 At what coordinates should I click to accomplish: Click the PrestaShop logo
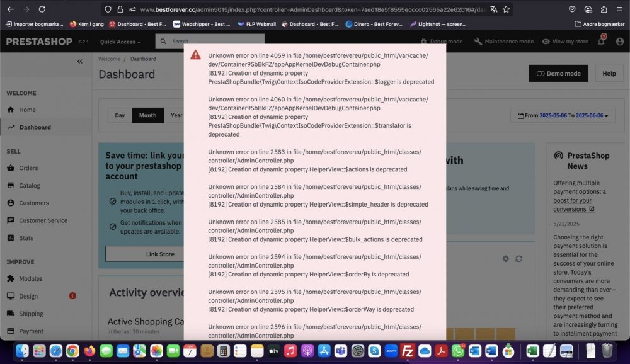coord(39,42)
